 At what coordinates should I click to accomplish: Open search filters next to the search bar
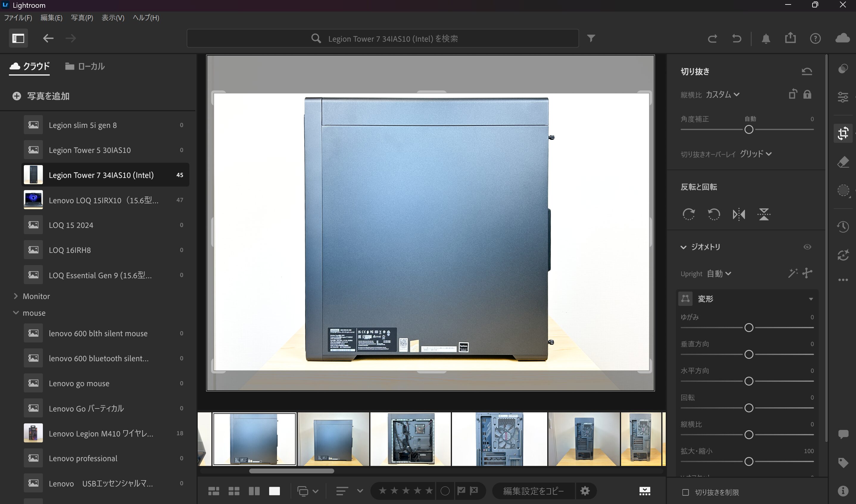pyautogui.click(x=591, y=38)
